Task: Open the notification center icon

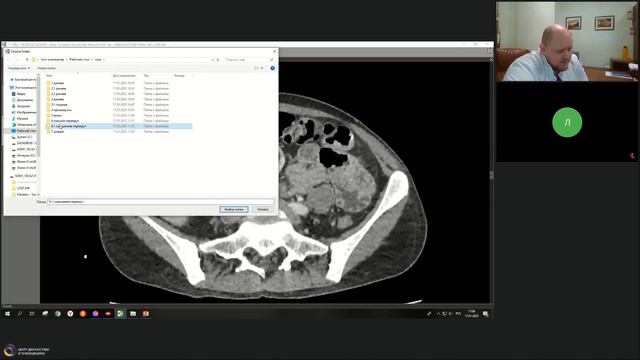Action: 486,313
